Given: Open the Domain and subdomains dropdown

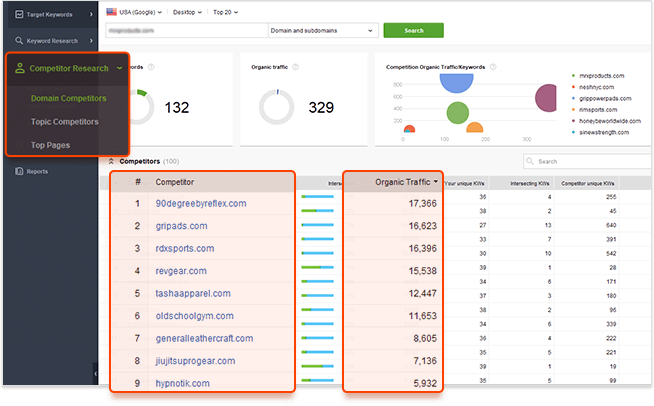Looking at the screenshot, I should point(323,30).
